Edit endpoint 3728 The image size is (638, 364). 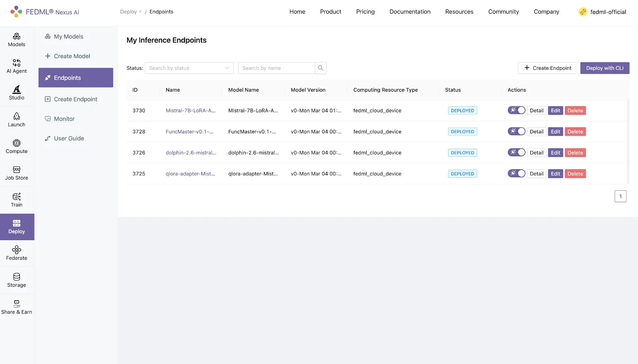click(x=555, y=132)
